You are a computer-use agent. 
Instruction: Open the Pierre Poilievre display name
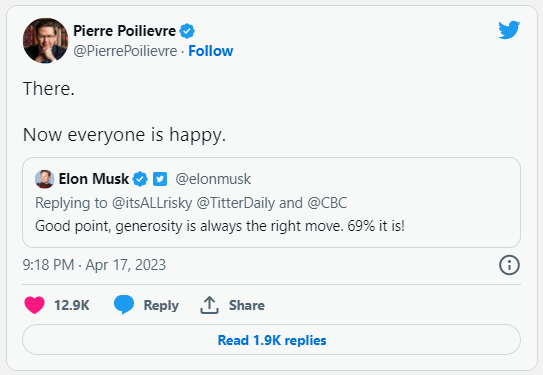pyautogui.click(x=124, y=31)
